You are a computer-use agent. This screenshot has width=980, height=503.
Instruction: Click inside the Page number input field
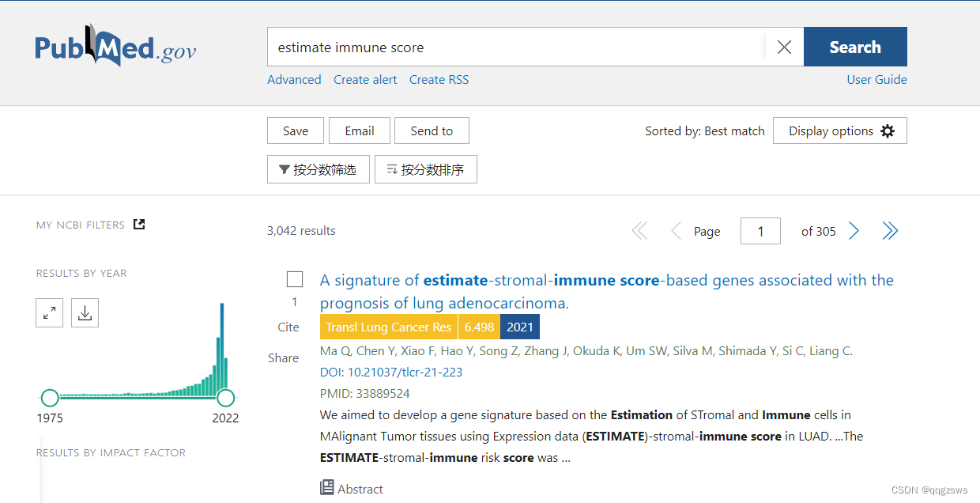pyautogui.click(x=759, y=230)
